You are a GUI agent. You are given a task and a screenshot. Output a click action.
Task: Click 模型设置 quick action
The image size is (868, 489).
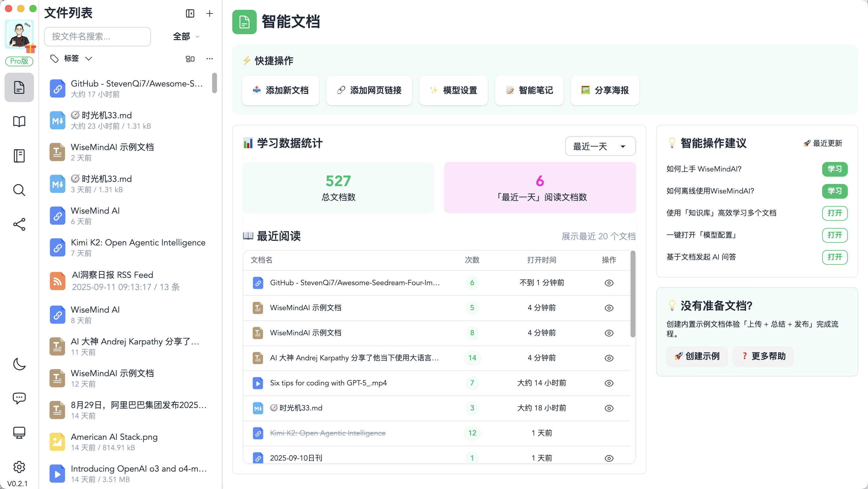pyautogui.click(x=453, y=90)
